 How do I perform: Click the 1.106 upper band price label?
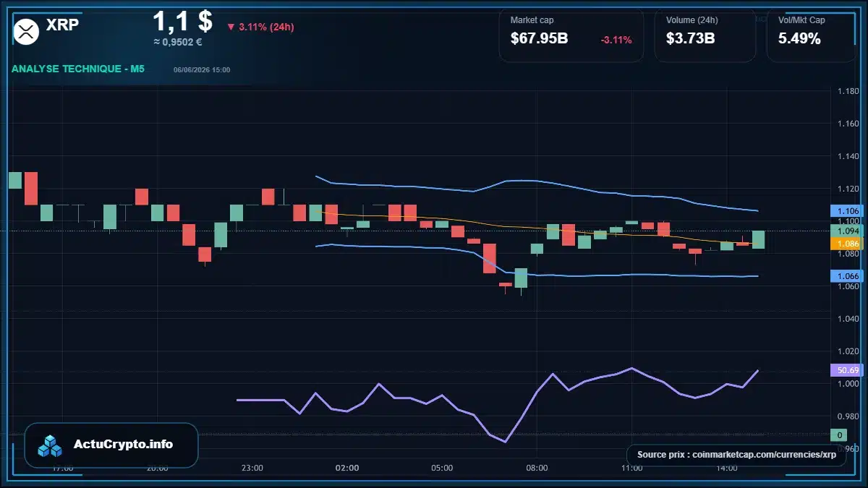(847, 211)
